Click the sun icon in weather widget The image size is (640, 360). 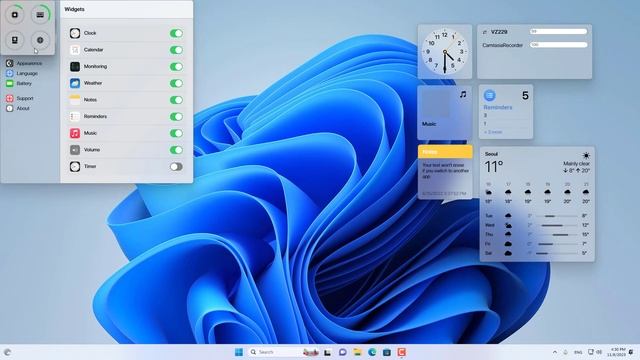coord(586,156)
